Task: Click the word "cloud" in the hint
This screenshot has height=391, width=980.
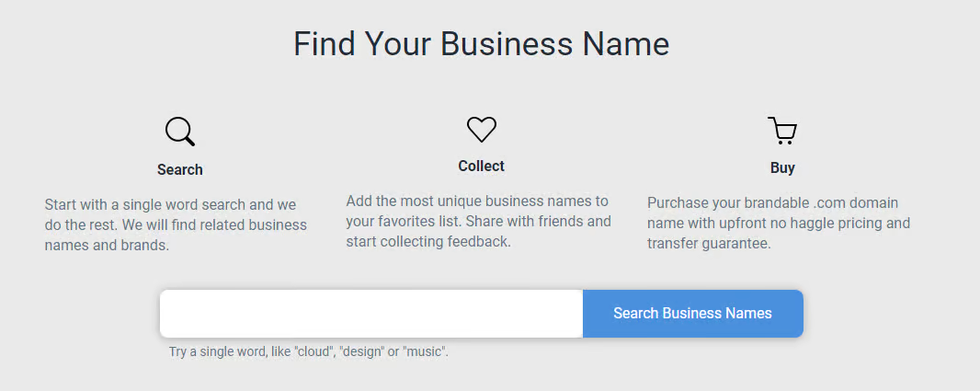Action: 313,351
